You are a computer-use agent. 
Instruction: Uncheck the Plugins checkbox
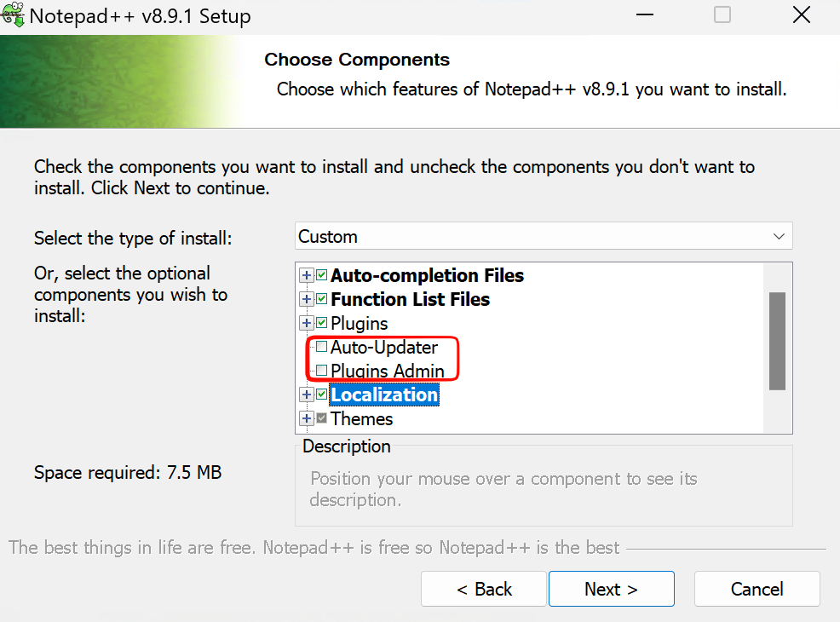(x=321, y=323)
